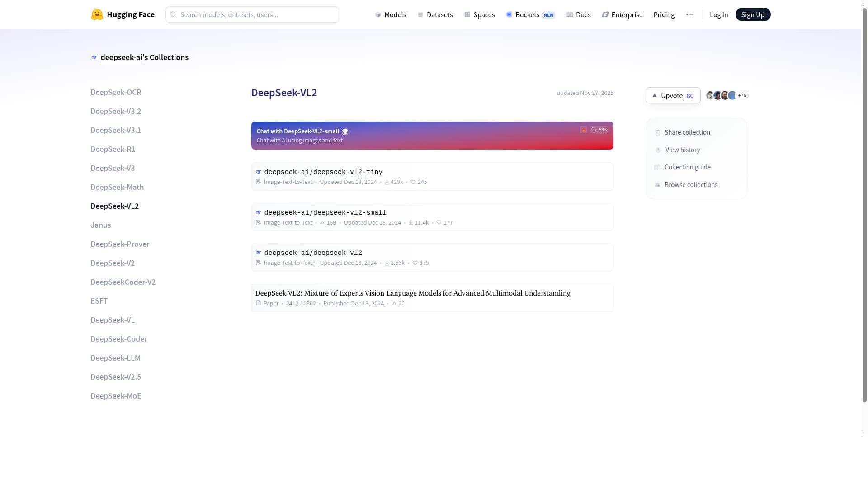Focus the search models, datasets, users field
Screen dimensions: 868x488
point(252,14)
